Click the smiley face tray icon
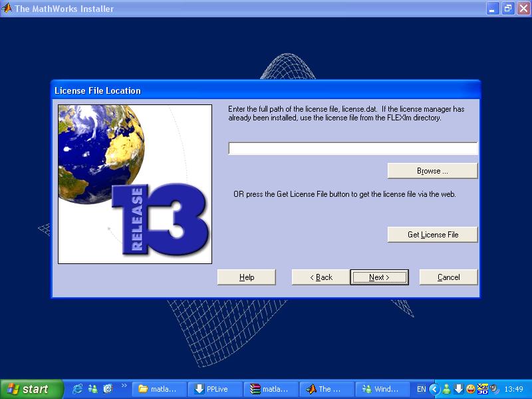The width and height of the screenshot is (532, 399). point(471,389)
